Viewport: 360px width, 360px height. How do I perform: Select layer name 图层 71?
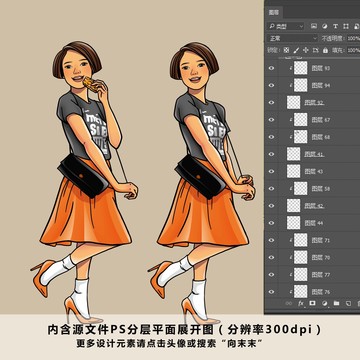tap(321, 240)
